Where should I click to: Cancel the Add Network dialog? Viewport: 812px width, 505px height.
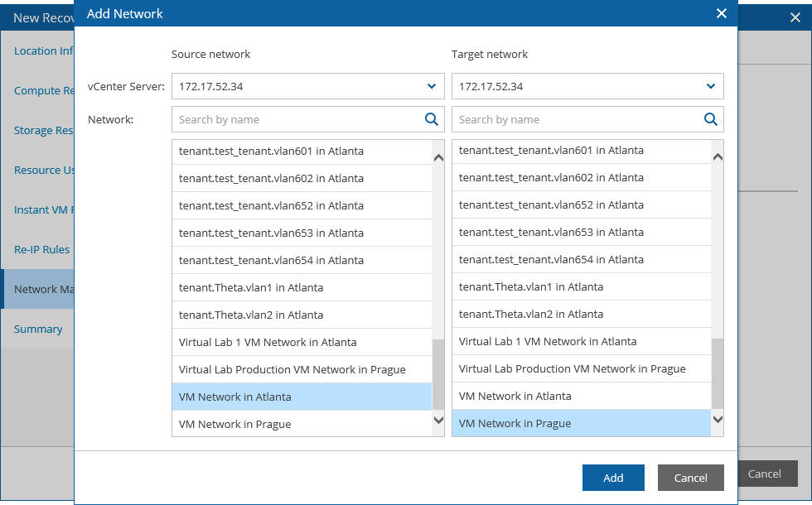point(690,478)
